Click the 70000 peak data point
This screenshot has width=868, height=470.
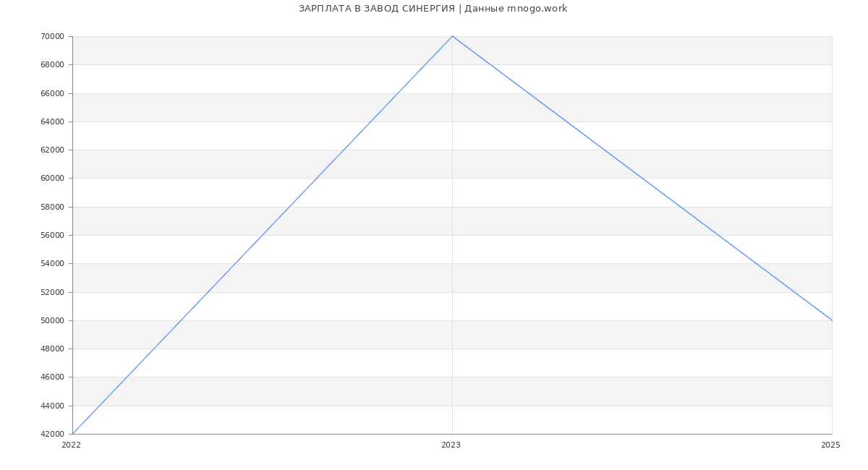tap(452, 36)
